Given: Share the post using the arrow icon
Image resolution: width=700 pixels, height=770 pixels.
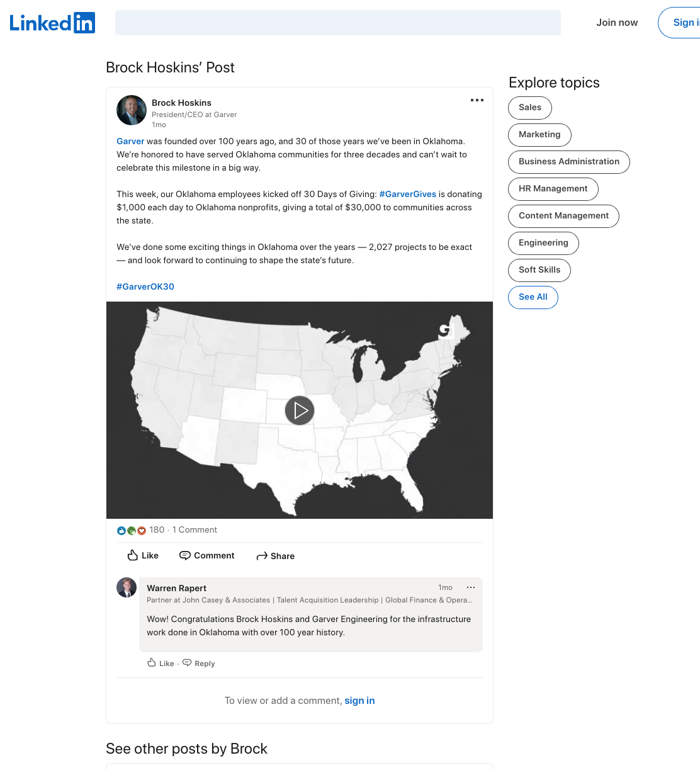Looking at the screenshot, I should [276, 556].
